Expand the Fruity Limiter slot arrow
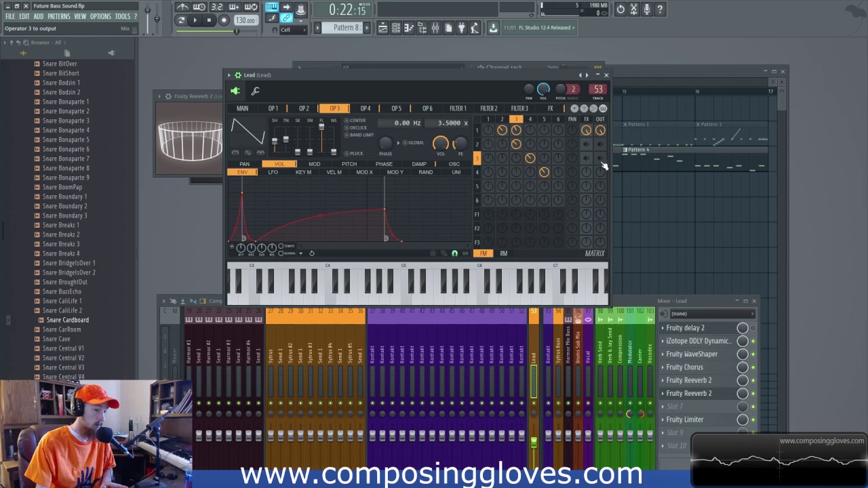 663,420
